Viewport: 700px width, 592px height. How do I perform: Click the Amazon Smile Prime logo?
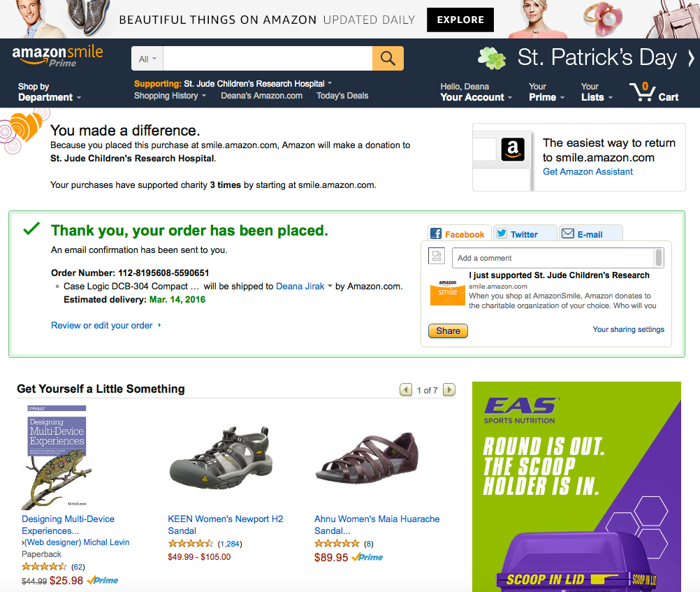point(58,56)
